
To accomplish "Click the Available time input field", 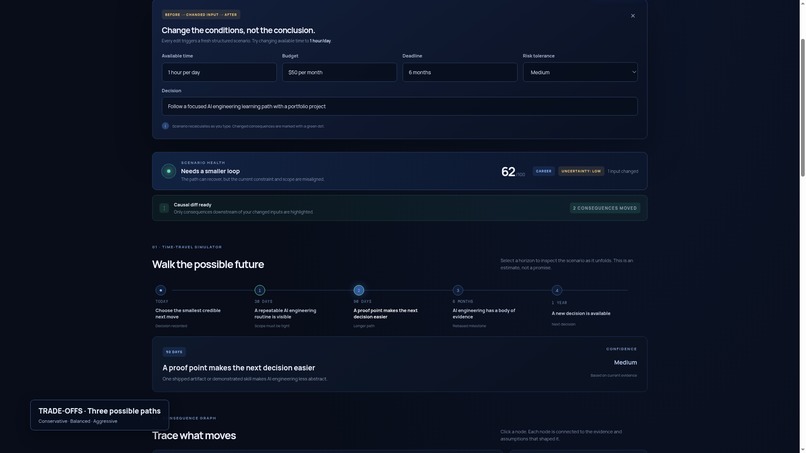I will (x=219, y=73).
